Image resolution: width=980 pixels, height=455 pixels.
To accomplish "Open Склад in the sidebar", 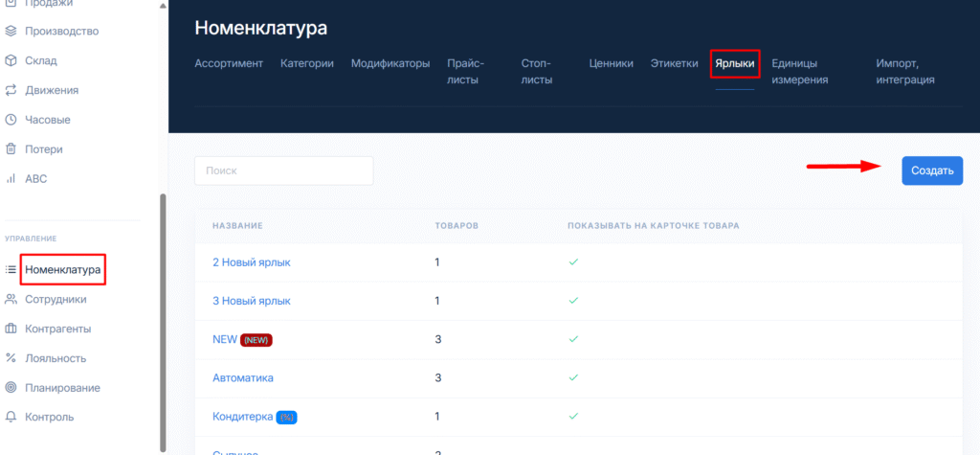I will click(40, 60).
